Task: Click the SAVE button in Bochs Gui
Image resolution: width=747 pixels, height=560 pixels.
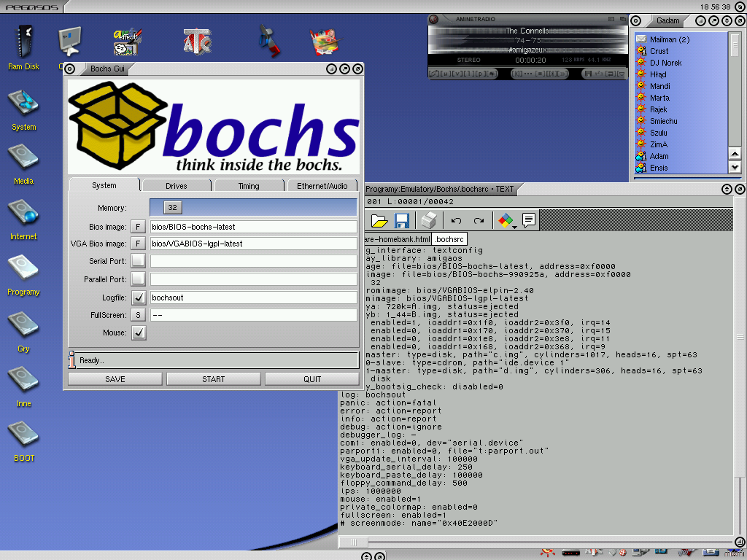Action: point(115,379)
